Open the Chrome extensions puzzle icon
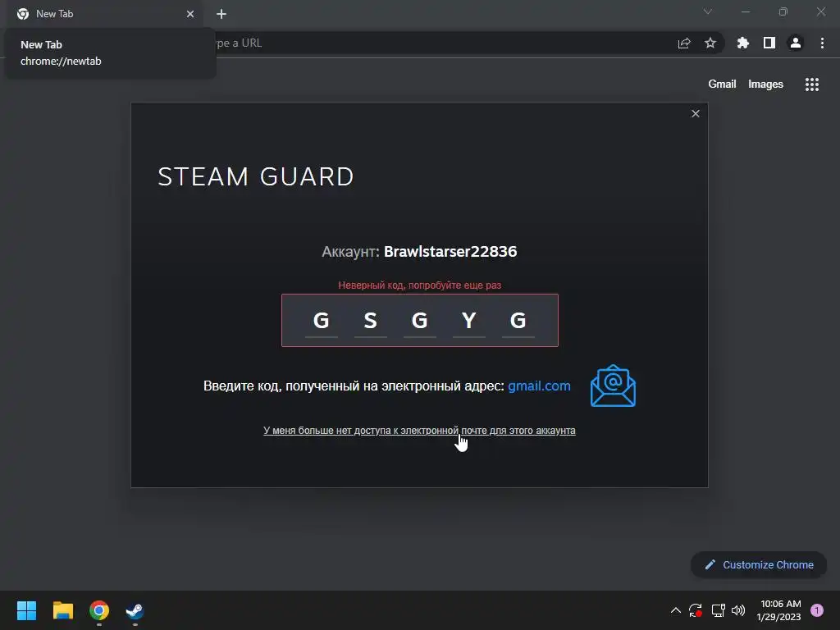Image resolution: width=840 pixels, height=630 pixels. click(x=742, y=43)
